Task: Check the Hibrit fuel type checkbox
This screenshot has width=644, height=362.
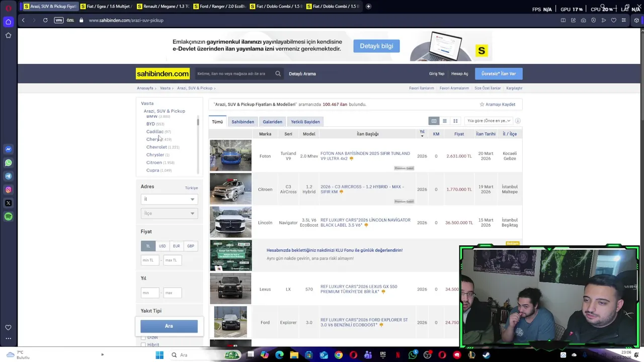Action: tap(143, 345)
